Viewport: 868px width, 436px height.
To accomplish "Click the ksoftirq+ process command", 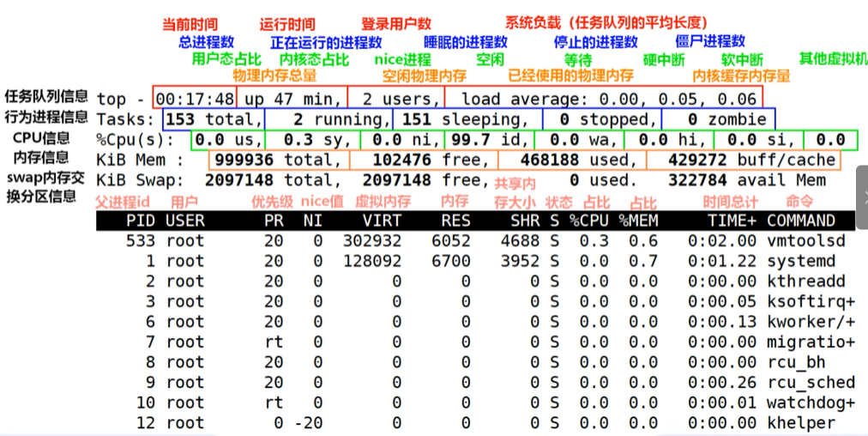I will (811, 301).
